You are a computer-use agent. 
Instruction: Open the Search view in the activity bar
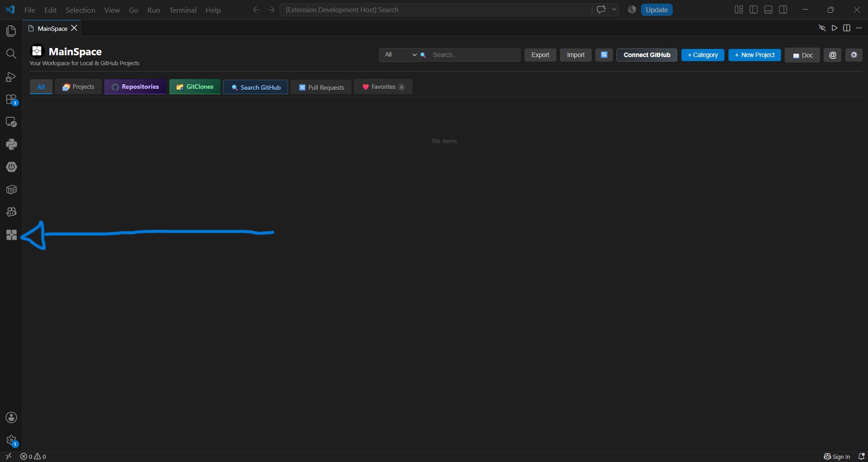click(x=11, y=54)
